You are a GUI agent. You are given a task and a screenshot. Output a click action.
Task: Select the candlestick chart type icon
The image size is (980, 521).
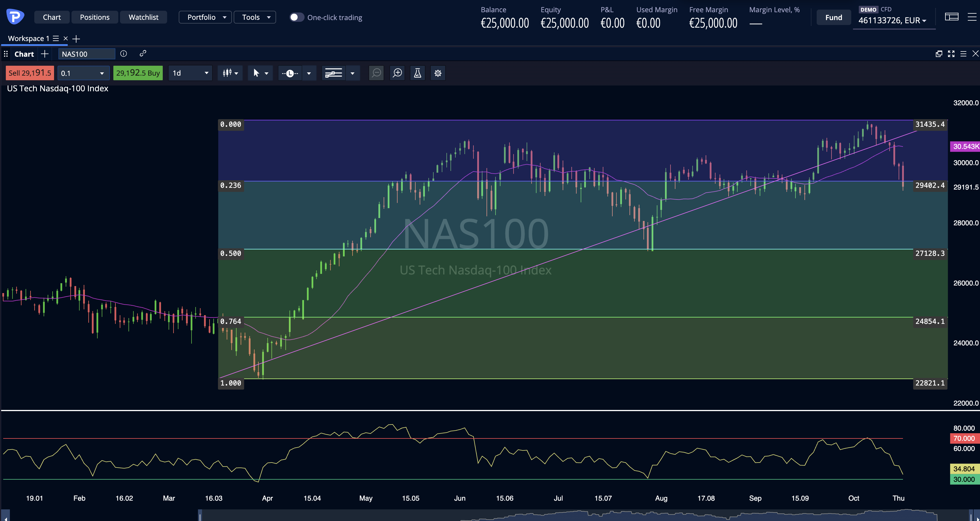click(227, 73)
